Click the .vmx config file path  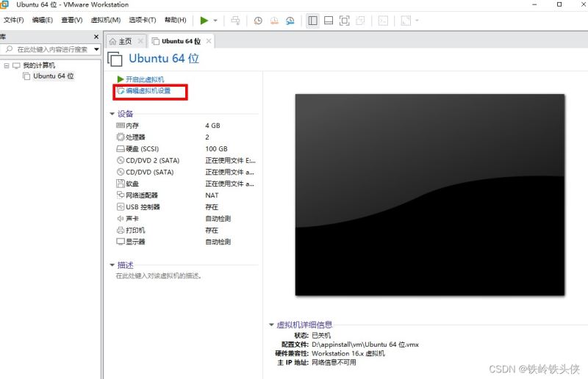coord(365,344)
